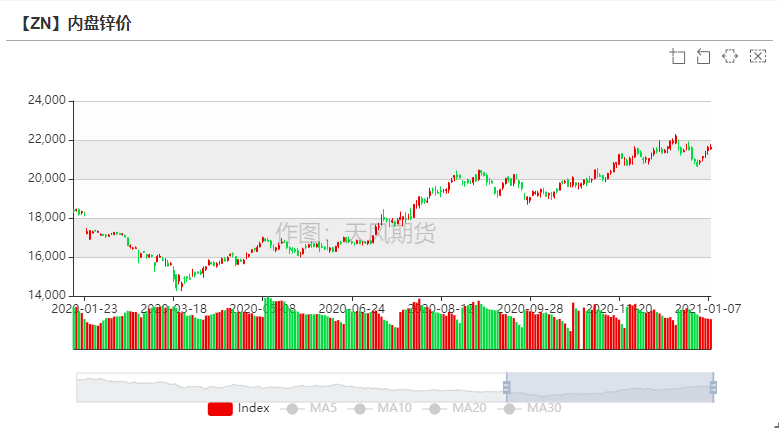Click the 24,000 price axis label

pyautogui.click(x=46, y=101)
